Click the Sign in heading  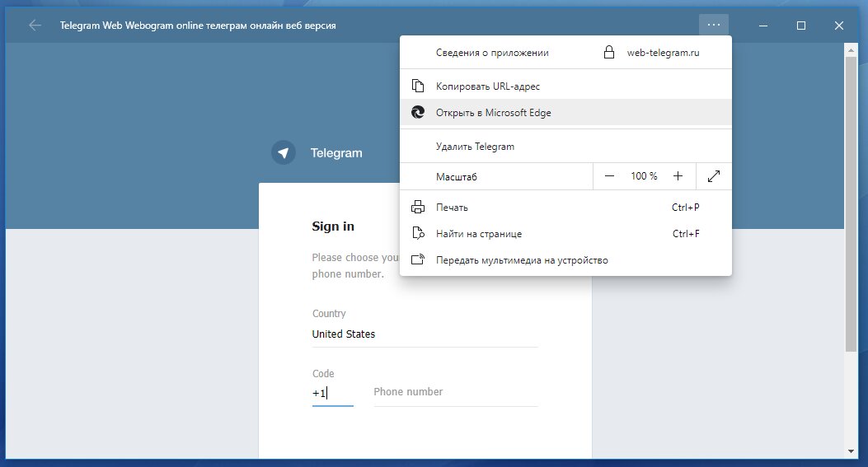tap(333, 226)
